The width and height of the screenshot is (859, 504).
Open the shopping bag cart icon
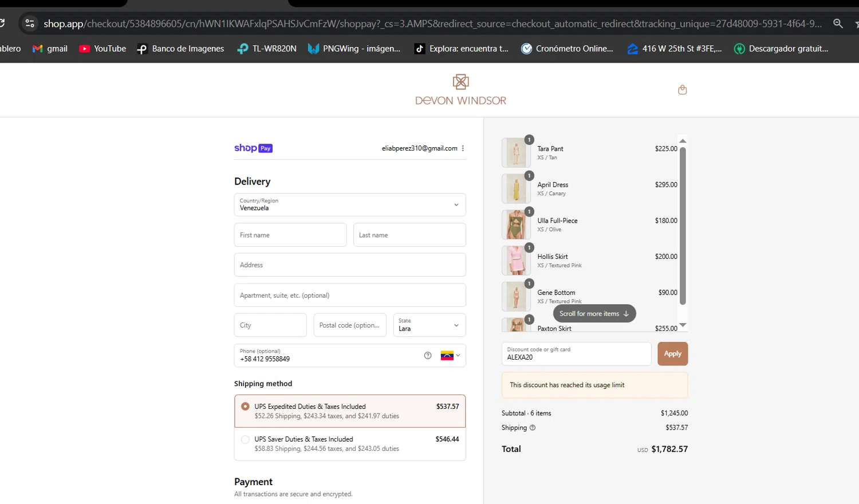tap(682, 90)
